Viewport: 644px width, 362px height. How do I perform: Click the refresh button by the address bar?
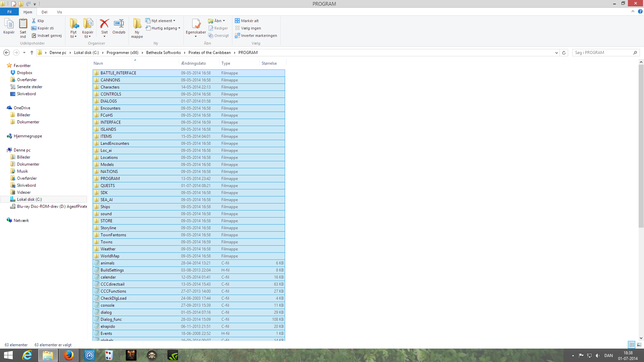(564, 53)
